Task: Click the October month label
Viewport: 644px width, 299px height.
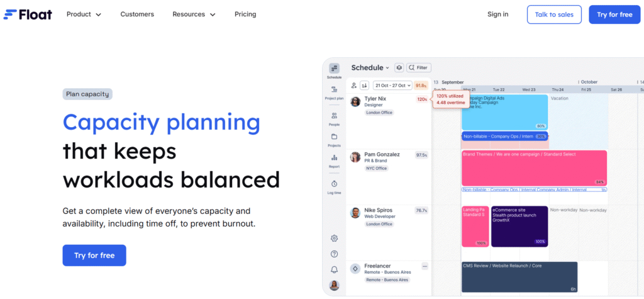Action: (x=589, y=82)
